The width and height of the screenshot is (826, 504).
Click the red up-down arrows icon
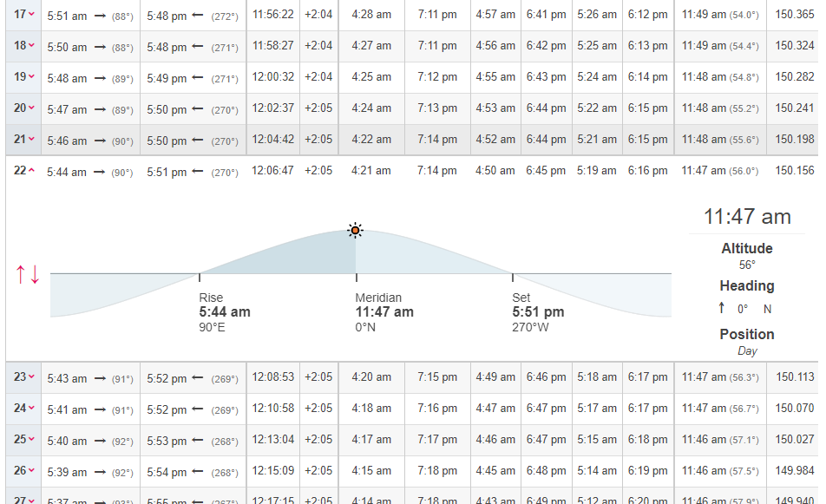[28, 274]
